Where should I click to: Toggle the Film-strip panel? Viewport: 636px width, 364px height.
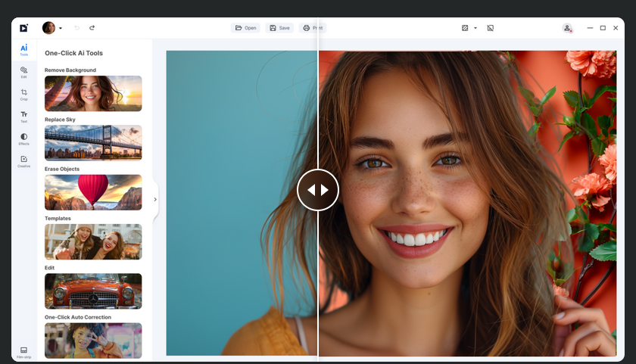click(23, 352)
